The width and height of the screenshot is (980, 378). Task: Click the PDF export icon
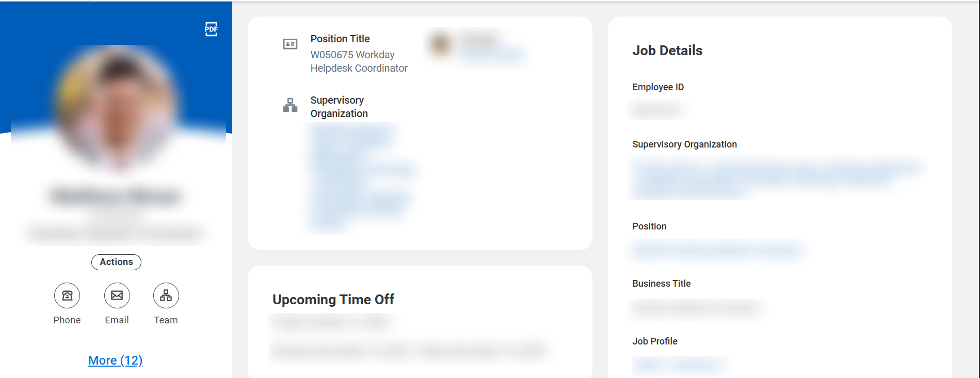coord(211,29)
